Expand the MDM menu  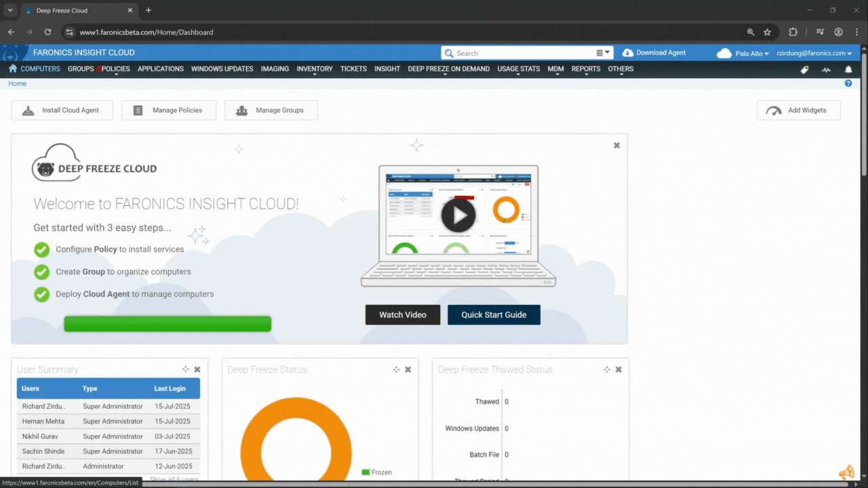[x=556, y=69]
